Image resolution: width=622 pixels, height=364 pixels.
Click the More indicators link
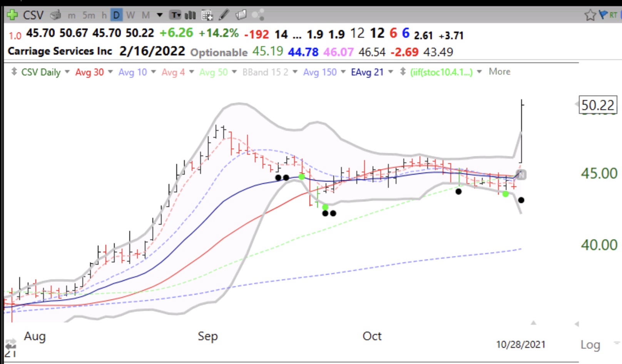pos(499,72)
